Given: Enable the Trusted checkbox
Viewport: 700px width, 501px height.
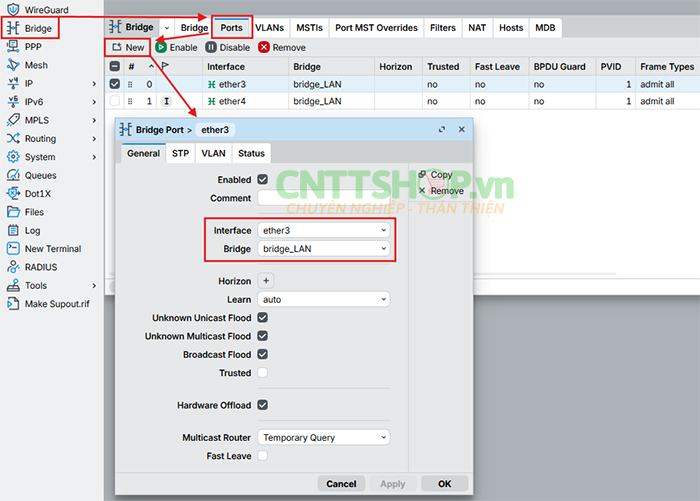Looking at the screenshot, I should (x=263, y=373).
